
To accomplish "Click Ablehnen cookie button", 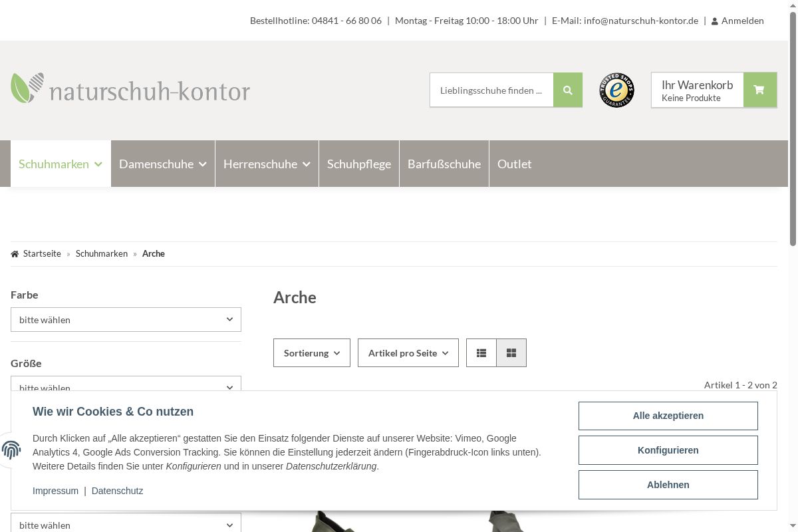I will (x=668, y=485).
